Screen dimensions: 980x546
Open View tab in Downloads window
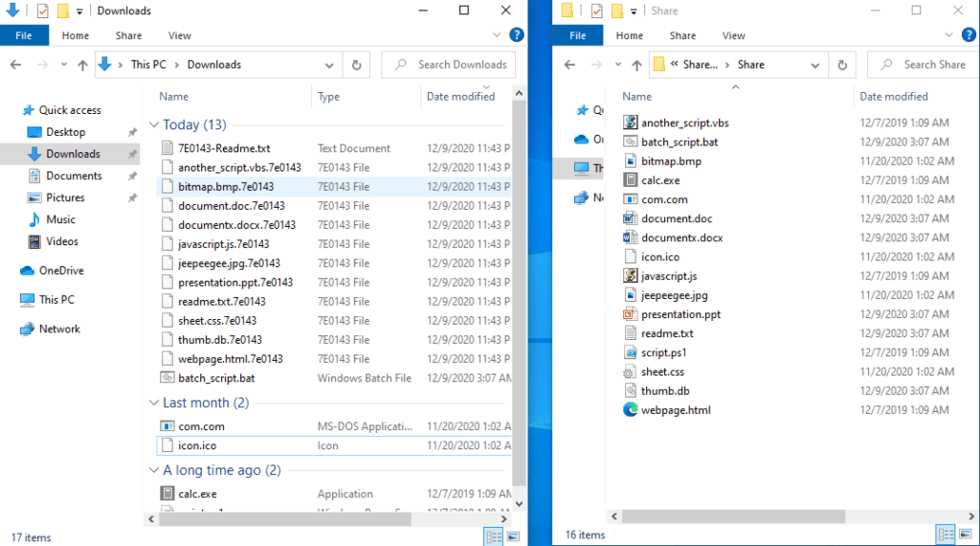coord(179,35)
